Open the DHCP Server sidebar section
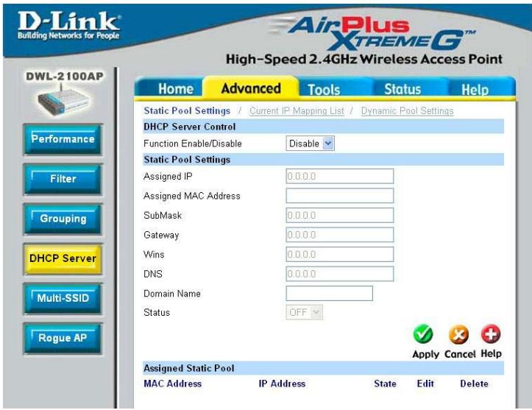The width and height of the screenshot is (532, 410). click(63, 258)
